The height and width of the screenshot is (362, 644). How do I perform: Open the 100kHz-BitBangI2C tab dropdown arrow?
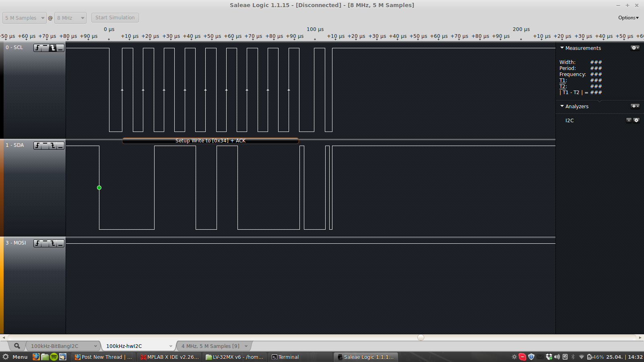95,346
